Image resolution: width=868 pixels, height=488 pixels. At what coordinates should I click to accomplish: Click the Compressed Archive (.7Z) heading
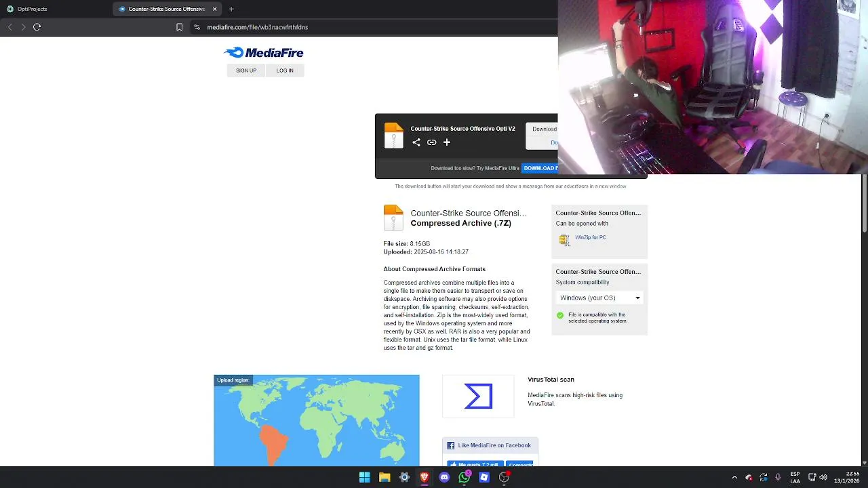(461, 223)
